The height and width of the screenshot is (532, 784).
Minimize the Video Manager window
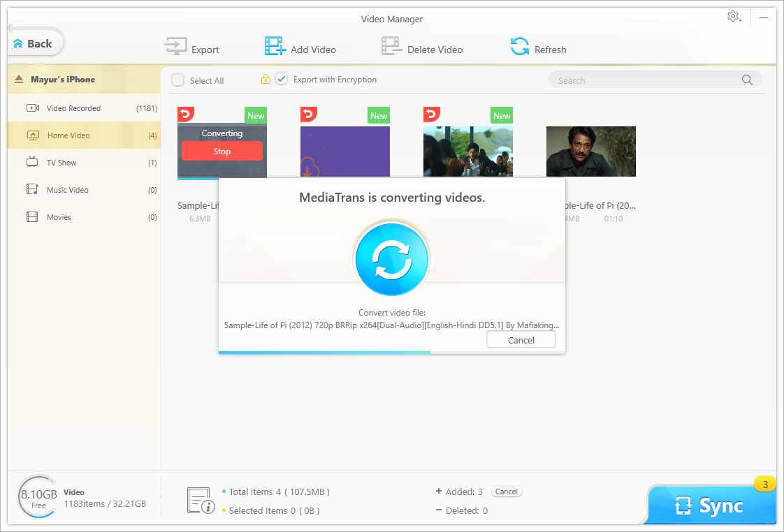[764, 17]
